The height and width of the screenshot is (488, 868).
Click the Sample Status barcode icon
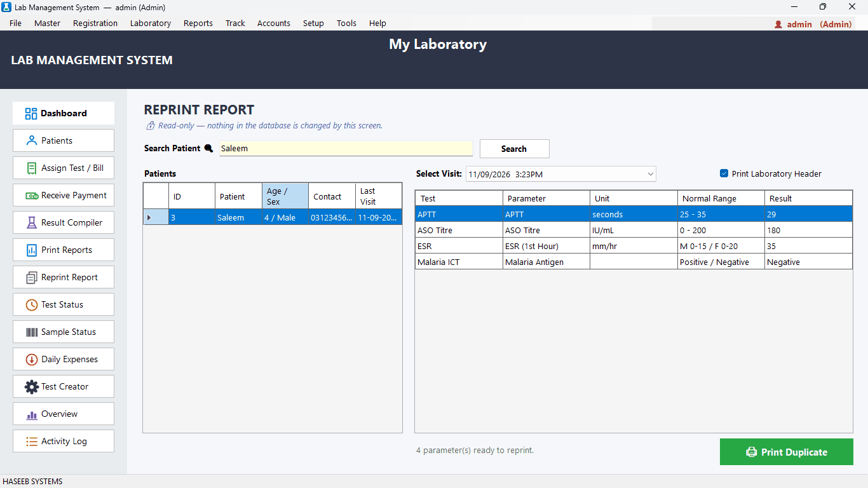coord(31,332)
